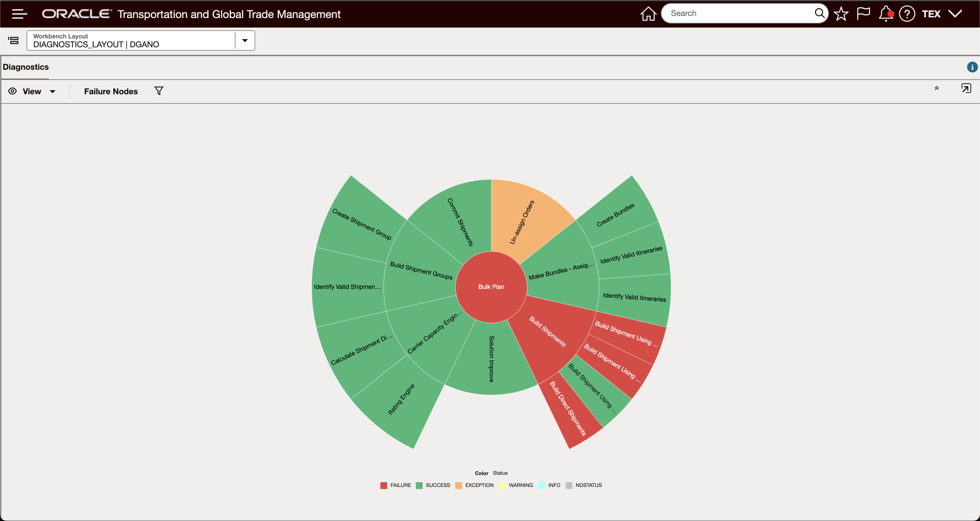Collapse the toolbar with double chevron
Screen dimensions: 980x521
[x=937, y=88]
